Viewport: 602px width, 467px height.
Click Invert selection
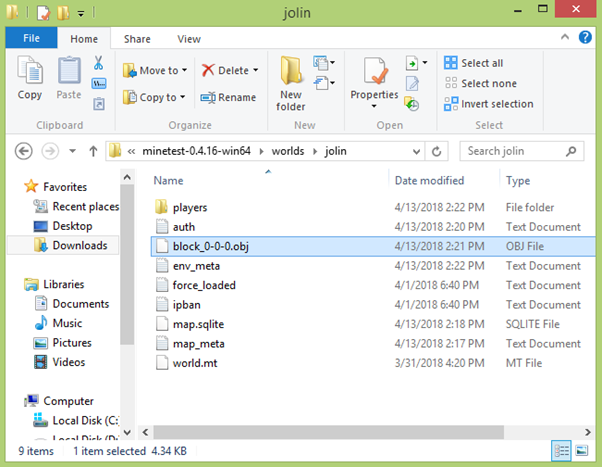pos(488,104)
